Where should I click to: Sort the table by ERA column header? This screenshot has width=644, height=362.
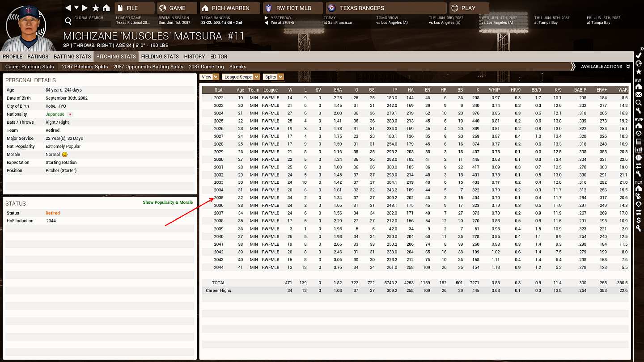(338, 90)
